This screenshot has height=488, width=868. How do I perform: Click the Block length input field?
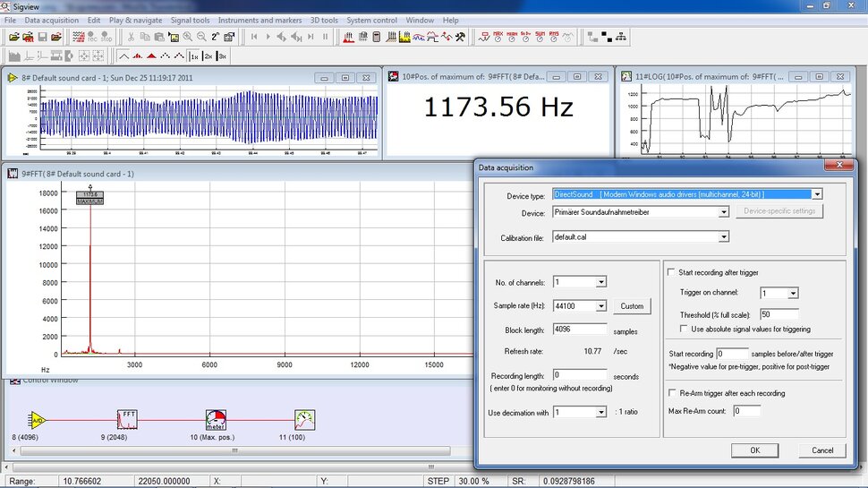click(x=580, y=329)
